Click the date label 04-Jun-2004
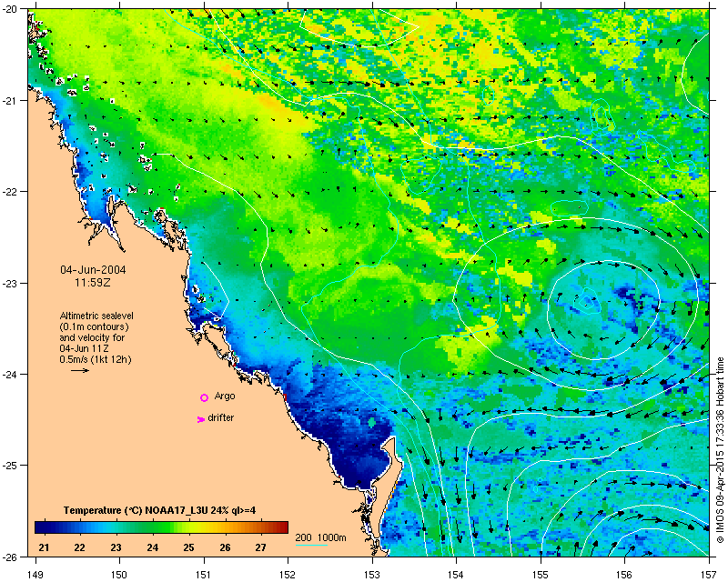 pos(93,270)
